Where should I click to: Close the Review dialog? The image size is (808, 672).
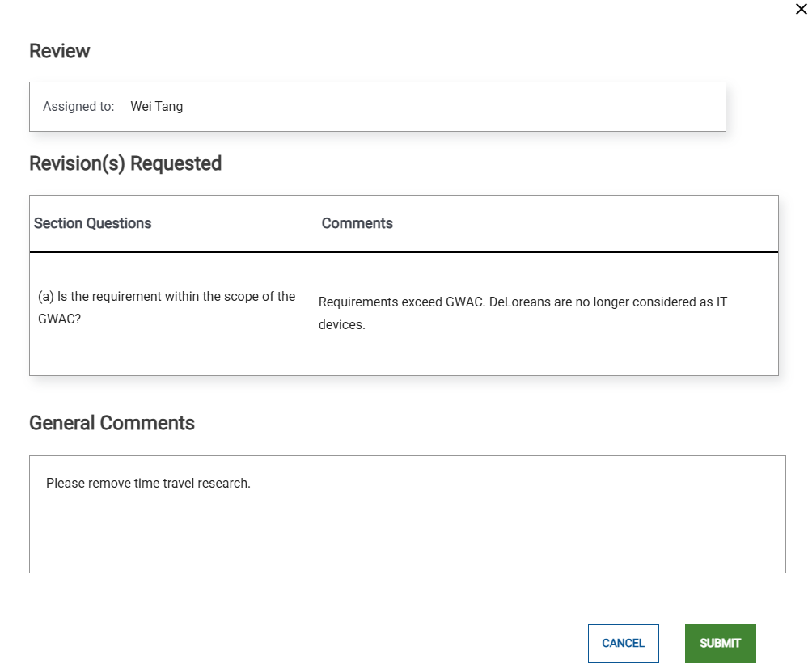pyautogui.click(x=801, y=9)
